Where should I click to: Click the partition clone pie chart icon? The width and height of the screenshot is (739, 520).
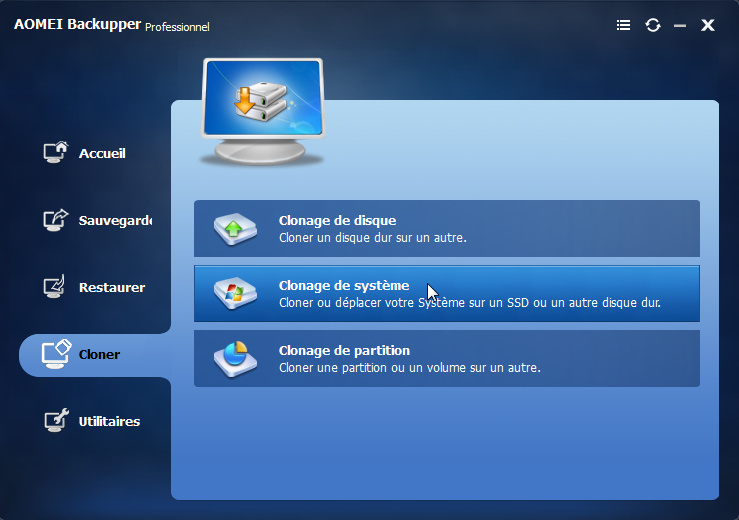(x=235, y=359)
